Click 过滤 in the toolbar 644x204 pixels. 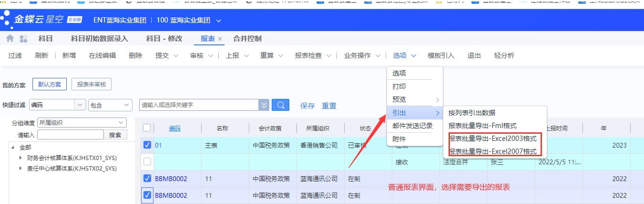[x=15, y=55]
